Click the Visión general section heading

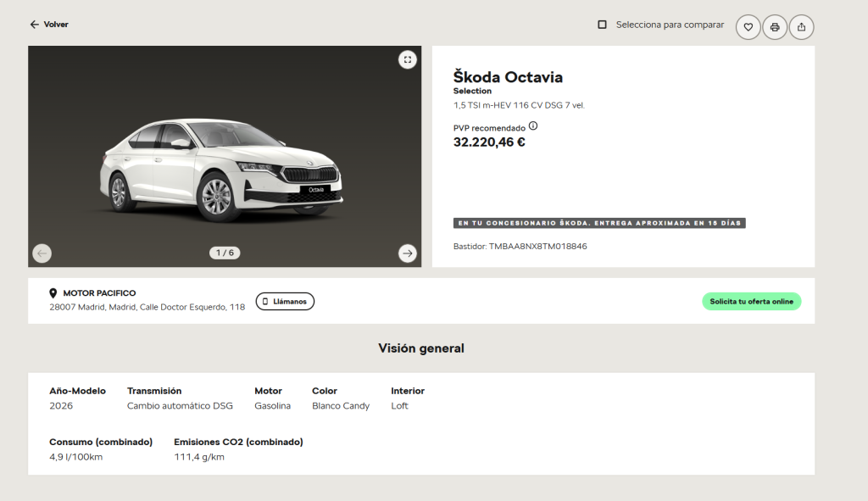point(421,348)
